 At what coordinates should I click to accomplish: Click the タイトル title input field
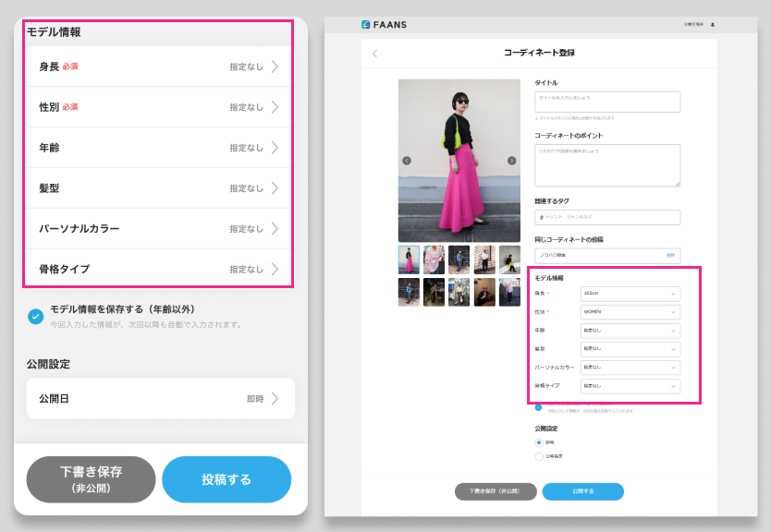607,102
